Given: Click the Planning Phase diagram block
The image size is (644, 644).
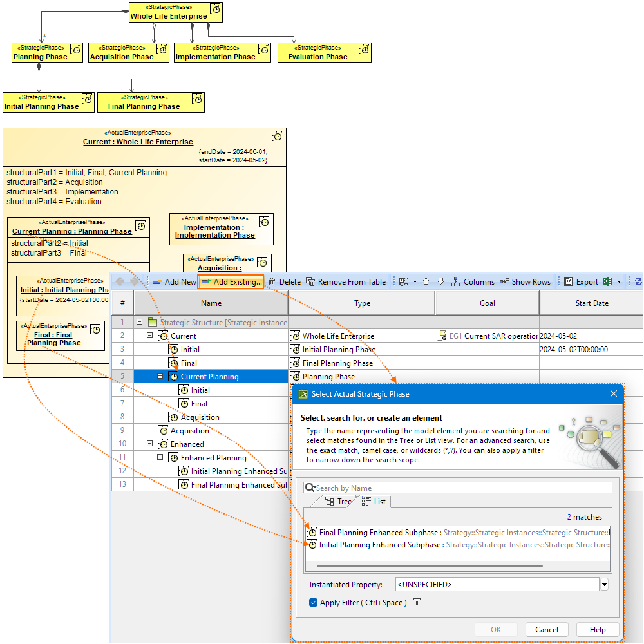Looking at the screenshot, I should pos(47,53).
